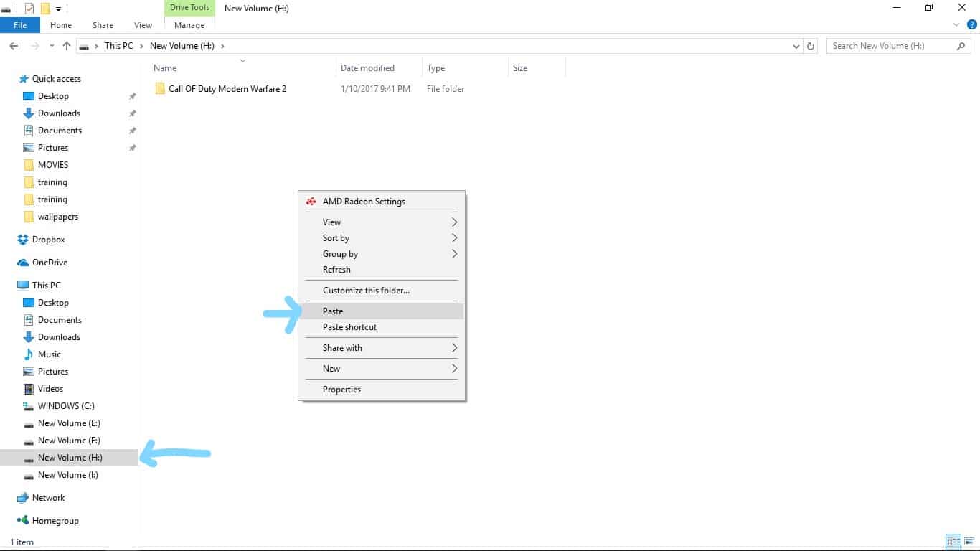Choose Paste shortcut in the context menu
The width and height of the screenshot is (980, 551).
click(x=382, y=327)
